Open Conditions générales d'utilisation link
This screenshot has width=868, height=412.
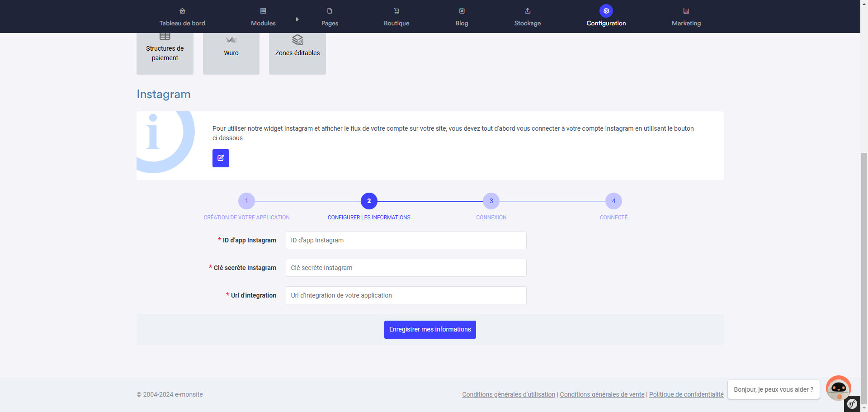[509, 394]
